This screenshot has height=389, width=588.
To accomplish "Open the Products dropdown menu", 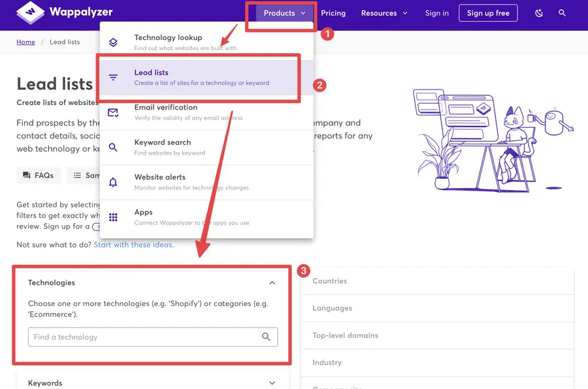I will [x=285, y=13].
